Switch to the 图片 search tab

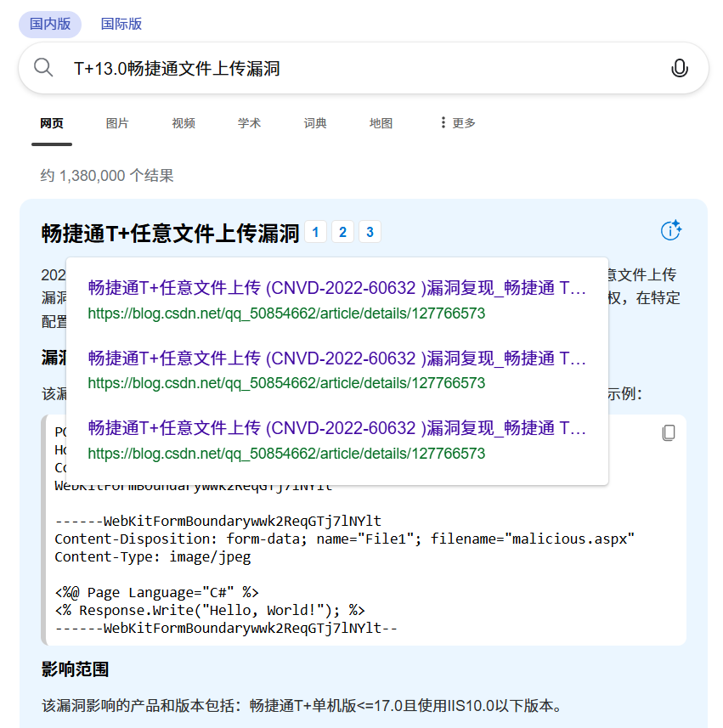tap(117, 122)
